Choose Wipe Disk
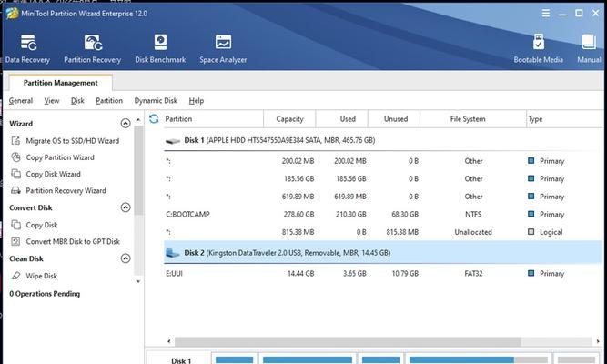 point(42,276)
